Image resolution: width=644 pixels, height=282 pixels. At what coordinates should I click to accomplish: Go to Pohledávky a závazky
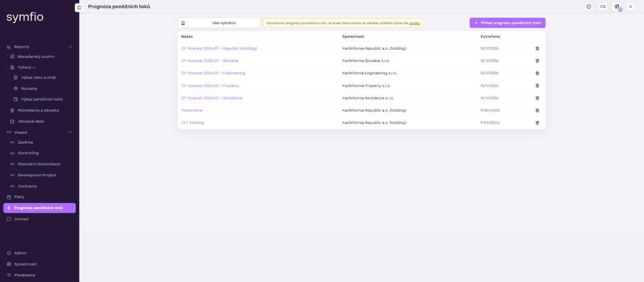[38, 110]
